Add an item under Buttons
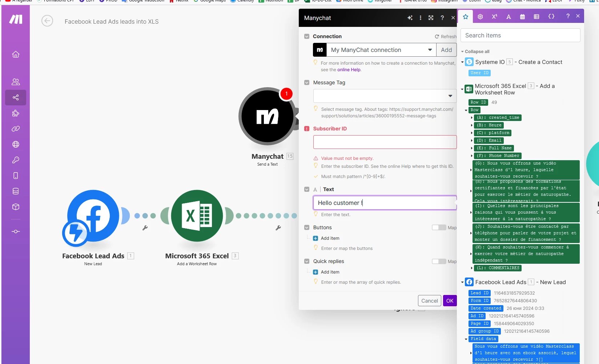The image size is (599, 364). [326, 238]
